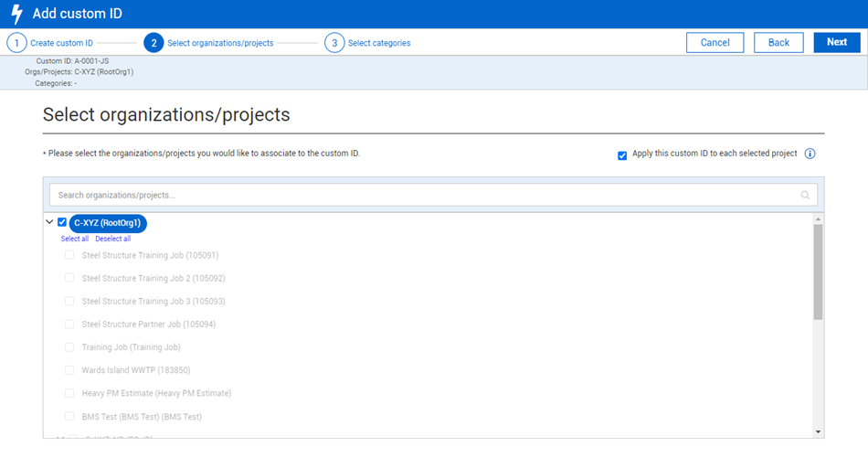The height and width of the screenshot is (468, 868).
Task: Check the Wards Island WWTP checkbox
Action: (x=69, y=370)
